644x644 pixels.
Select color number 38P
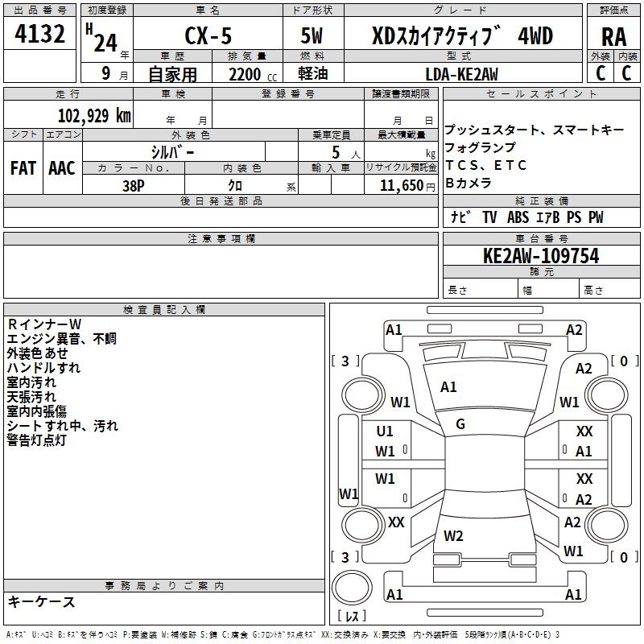pyautogui.click(x=134, y=186)
